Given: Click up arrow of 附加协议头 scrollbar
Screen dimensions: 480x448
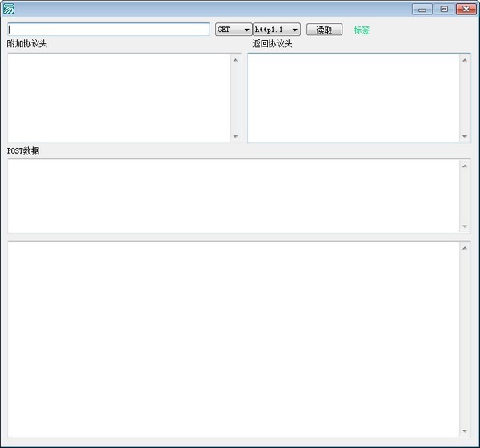Looking at the screenshot, I should [235, 60].
